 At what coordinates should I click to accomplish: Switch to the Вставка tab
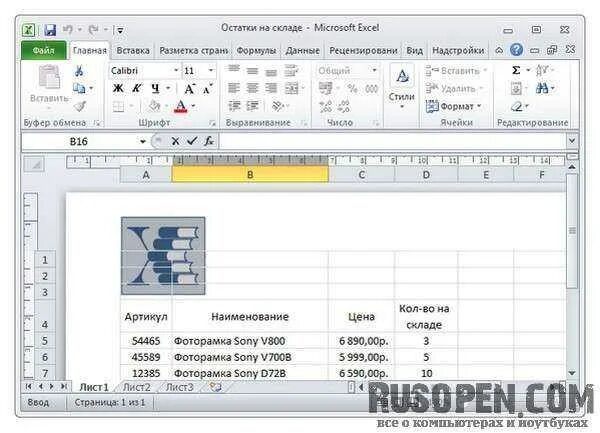click(x=133, y=50)
